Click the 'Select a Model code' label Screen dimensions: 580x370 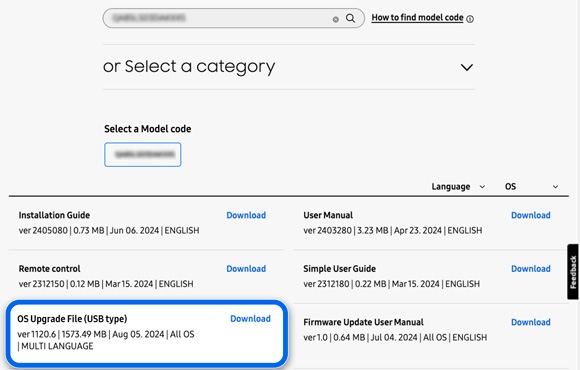[148, 129]
